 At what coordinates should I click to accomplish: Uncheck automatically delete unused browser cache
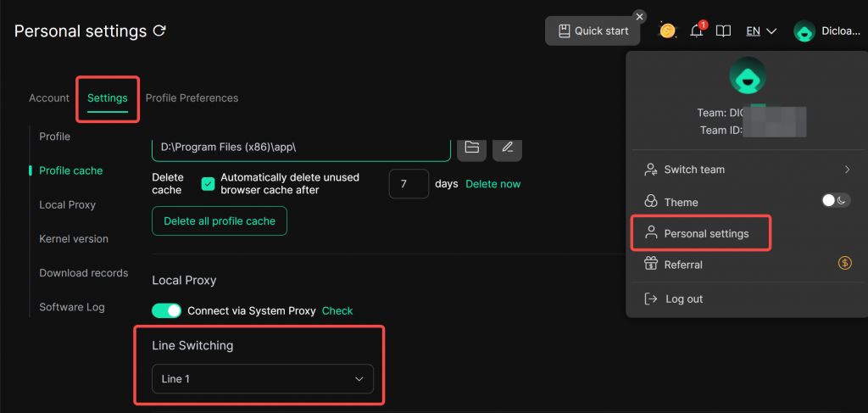tap(208, 184)
